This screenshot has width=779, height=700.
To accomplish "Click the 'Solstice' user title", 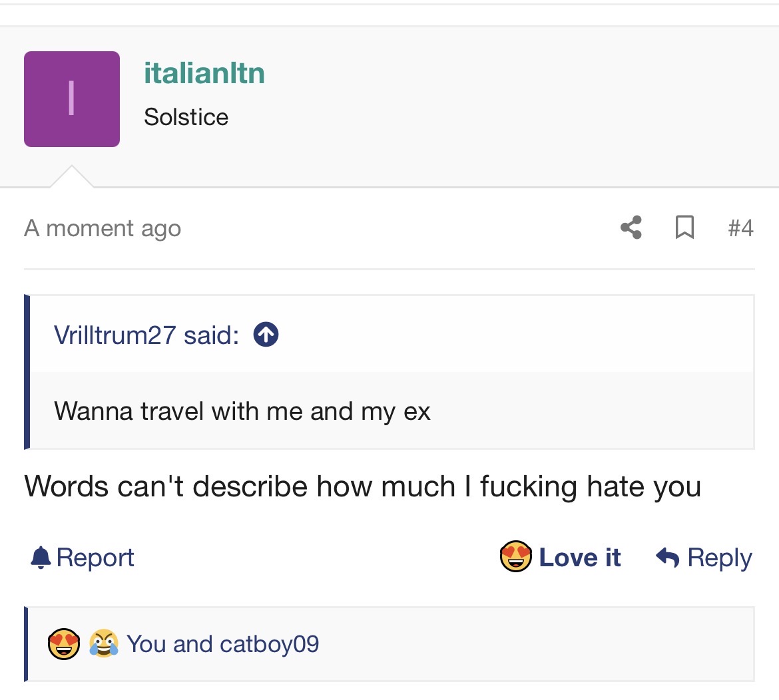I will (x=186, y=117).
